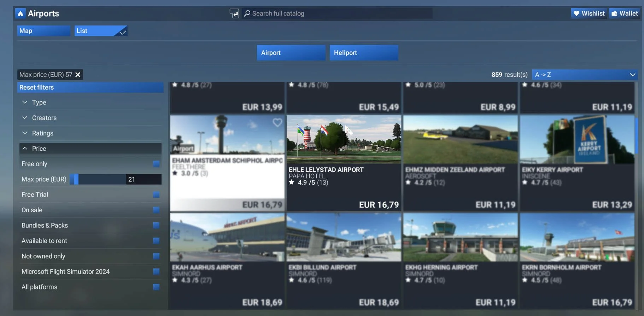Remove the Max price (EUR) 57 filter chip
Image resolution: width=644 pixels, height=316 pixels.
[x=78, y=75]
